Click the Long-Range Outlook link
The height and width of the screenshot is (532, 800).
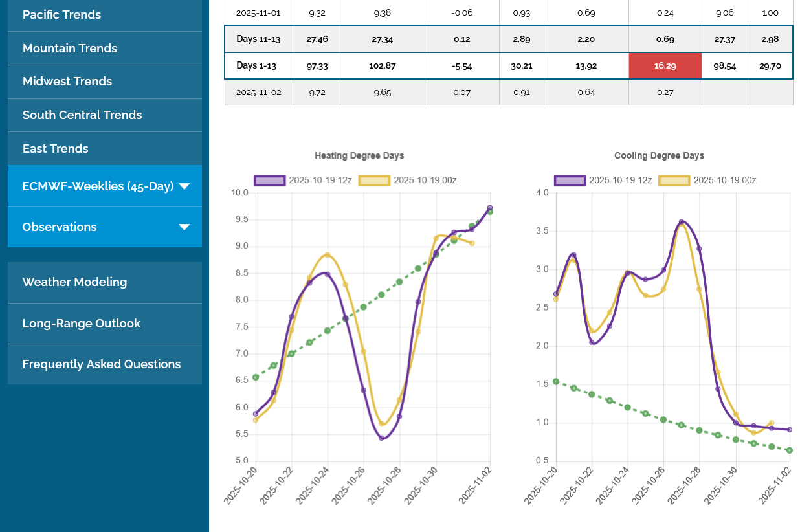point(81,324)
